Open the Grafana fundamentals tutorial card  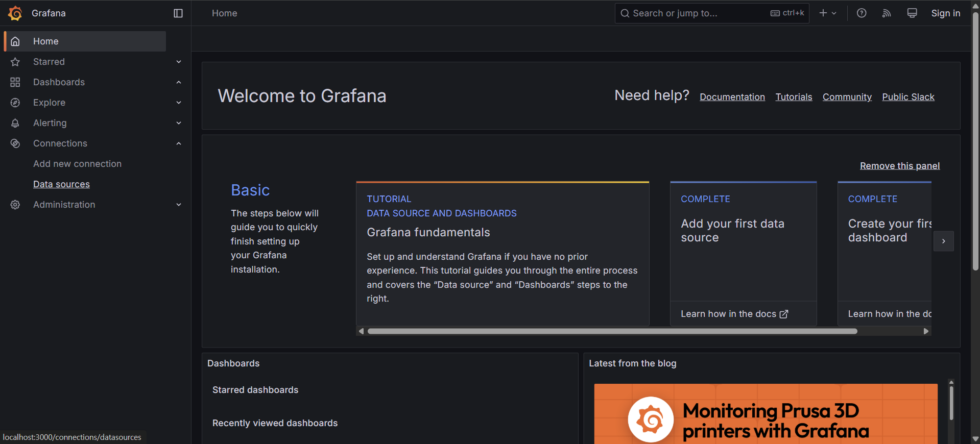pyautogui.click(x=503, y=253)
